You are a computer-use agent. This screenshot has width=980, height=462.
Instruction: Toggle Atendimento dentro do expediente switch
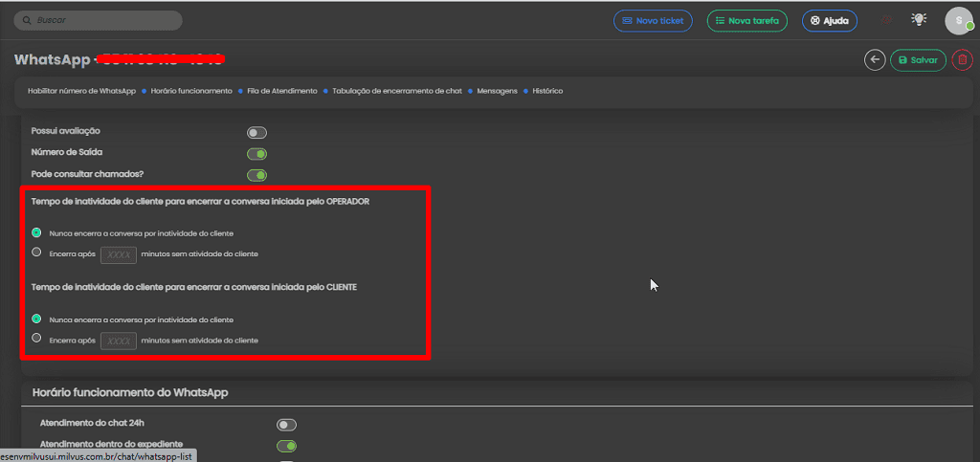pyautogui.click(x=287, y=446)
